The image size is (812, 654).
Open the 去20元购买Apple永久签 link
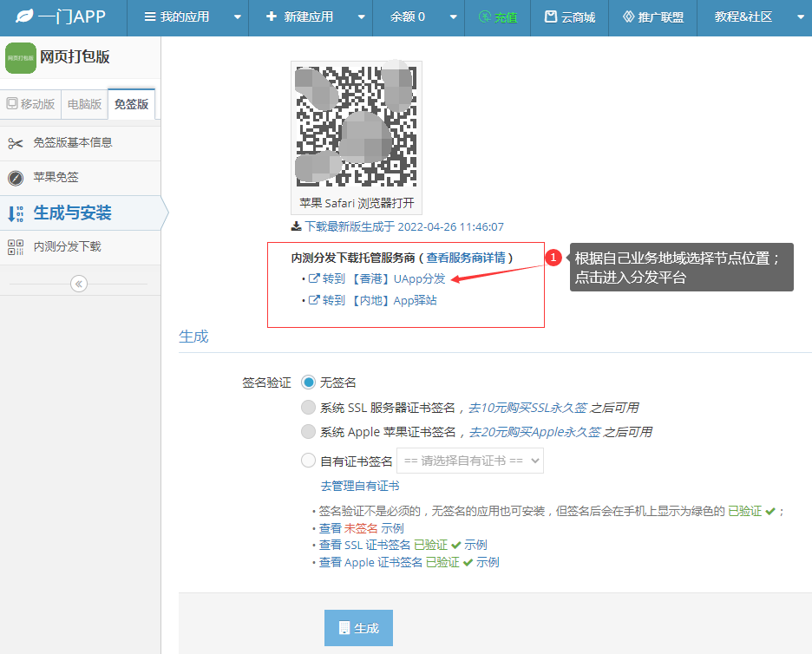[x=535, y=432]
